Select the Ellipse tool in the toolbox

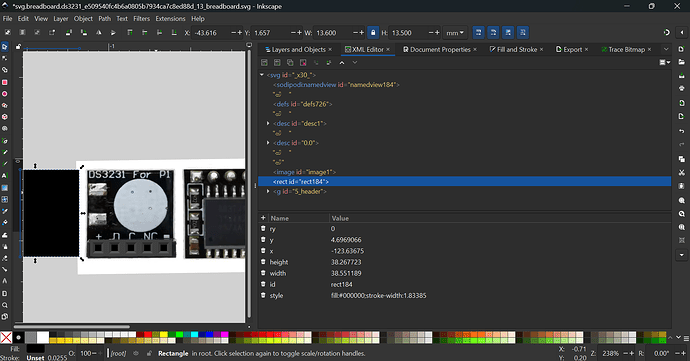[x=5, y=94]
